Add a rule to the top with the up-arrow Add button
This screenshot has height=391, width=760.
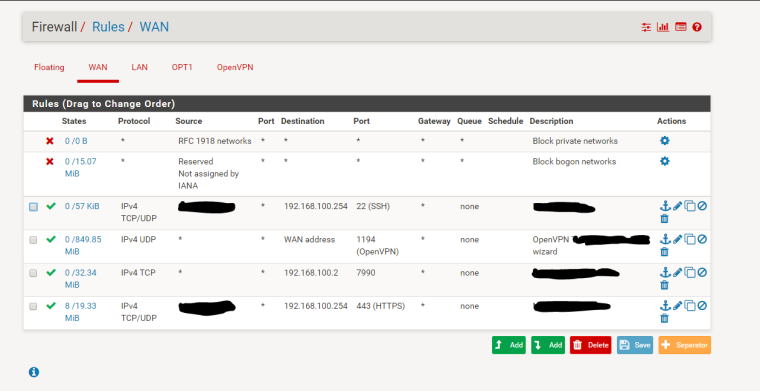509,345
